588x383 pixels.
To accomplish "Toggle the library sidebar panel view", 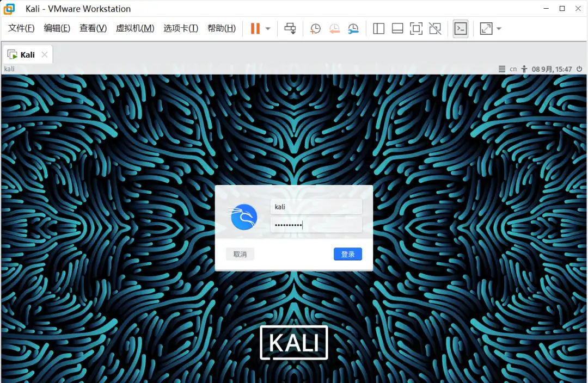I will (x=379, y=29).
